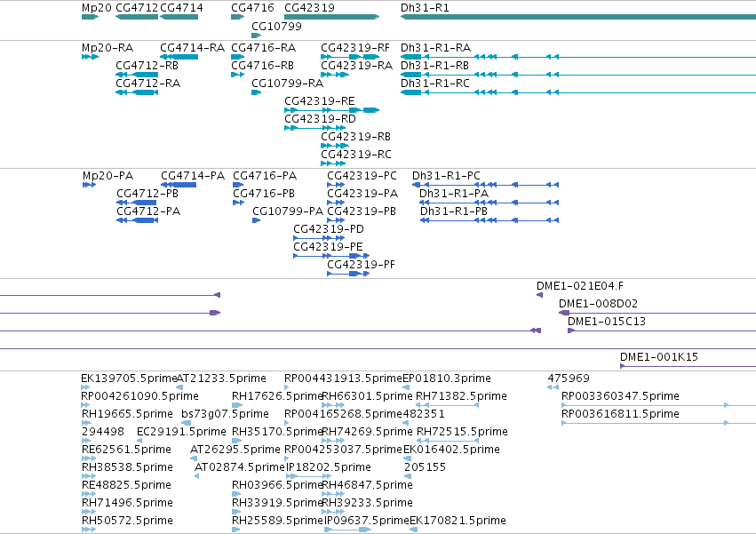Select EST AT21233.5prime

click(221, 379)
